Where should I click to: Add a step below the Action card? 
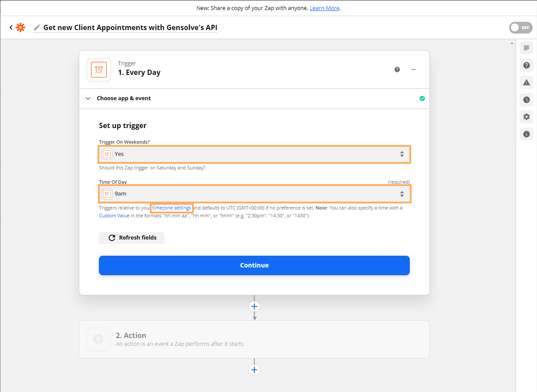(x=254, y=370)
